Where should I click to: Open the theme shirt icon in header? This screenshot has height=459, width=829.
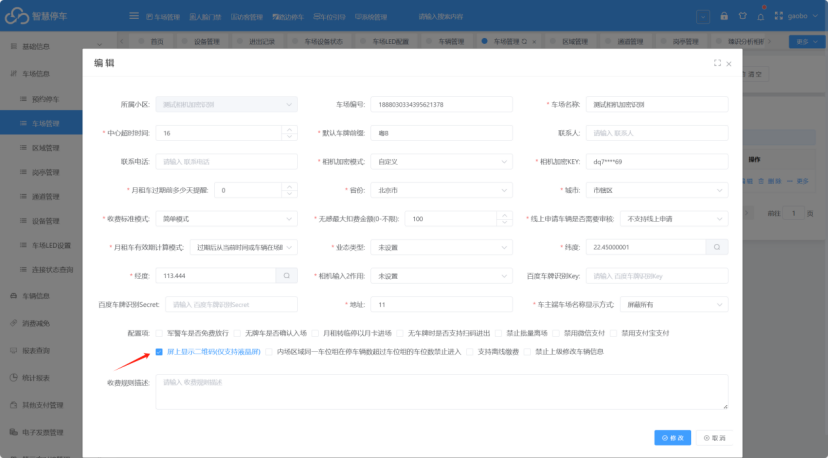coord(742,16)
